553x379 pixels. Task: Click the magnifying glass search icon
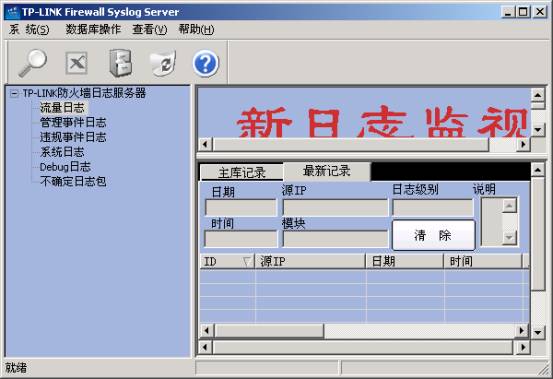(x=32, y=63)
